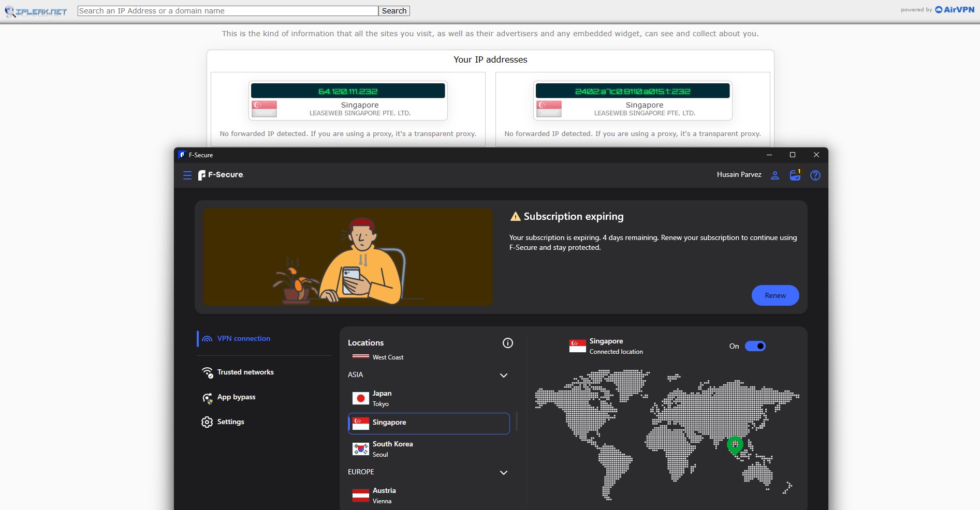The image size is (980, 510).
Task: Click the subscription banner illustration
Action: point(348,257)
